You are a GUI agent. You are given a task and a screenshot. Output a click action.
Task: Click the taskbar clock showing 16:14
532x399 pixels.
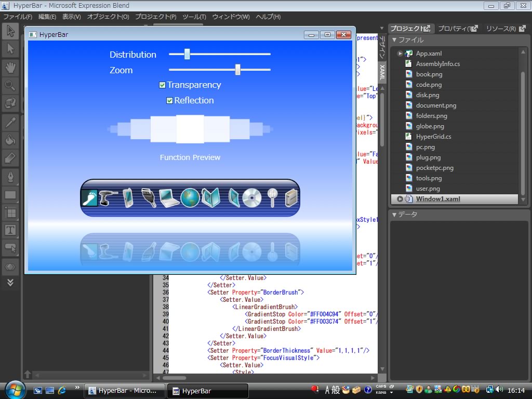516,391
